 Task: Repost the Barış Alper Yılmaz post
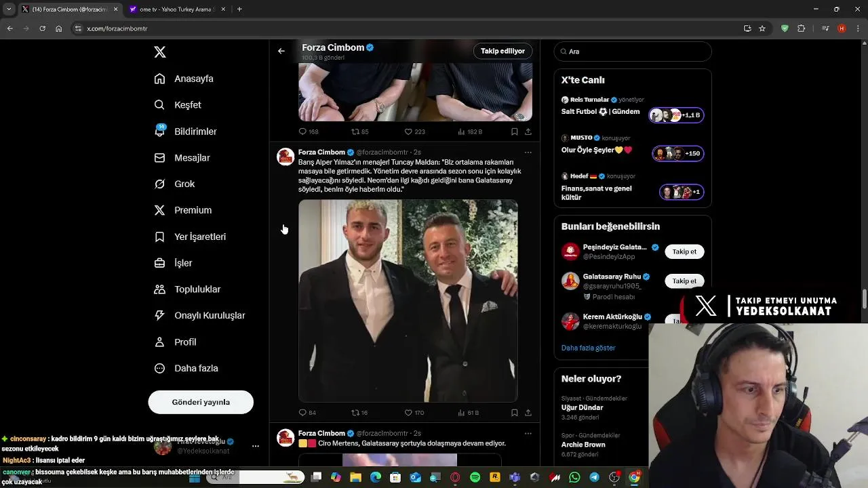tap(359, 413)
